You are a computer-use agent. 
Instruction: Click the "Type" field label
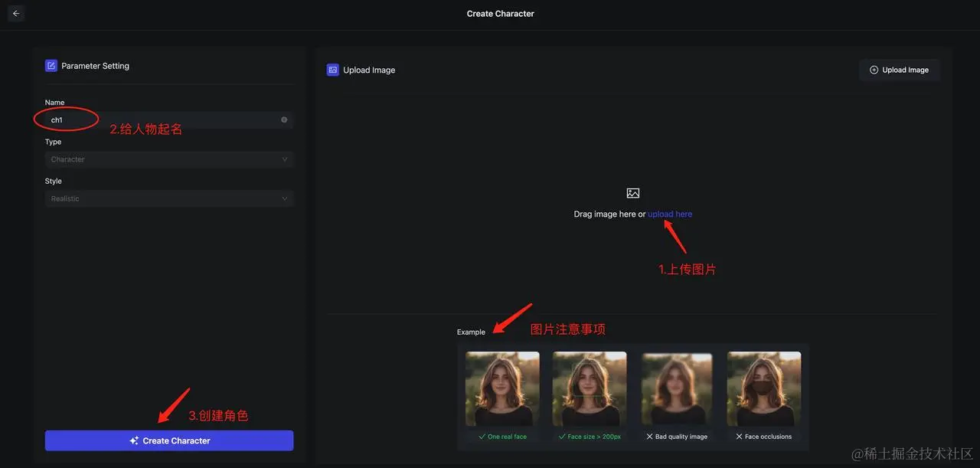pos(53,142)
